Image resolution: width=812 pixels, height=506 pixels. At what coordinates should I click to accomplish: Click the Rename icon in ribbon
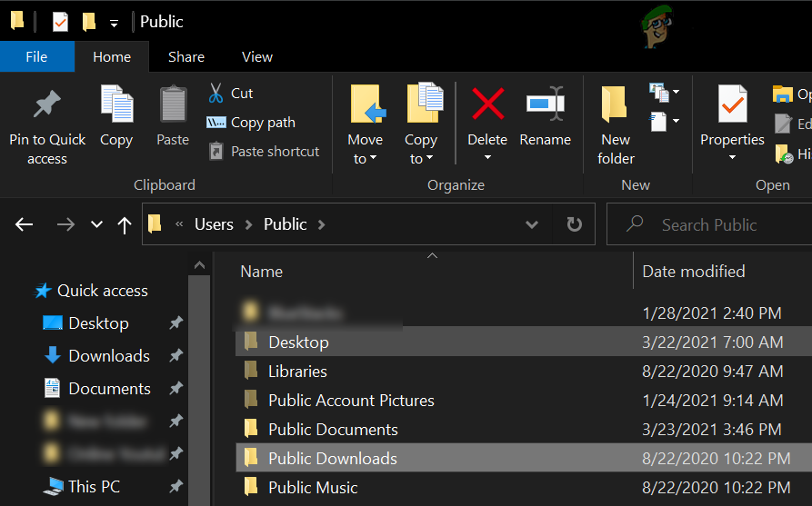pos(545,105)
